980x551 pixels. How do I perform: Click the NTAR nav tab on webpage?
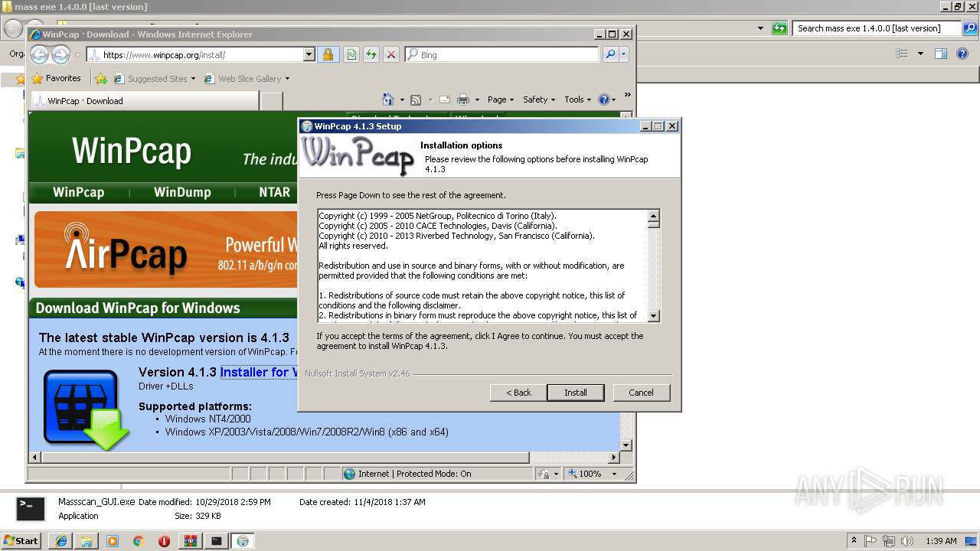[x=274, y=192]
